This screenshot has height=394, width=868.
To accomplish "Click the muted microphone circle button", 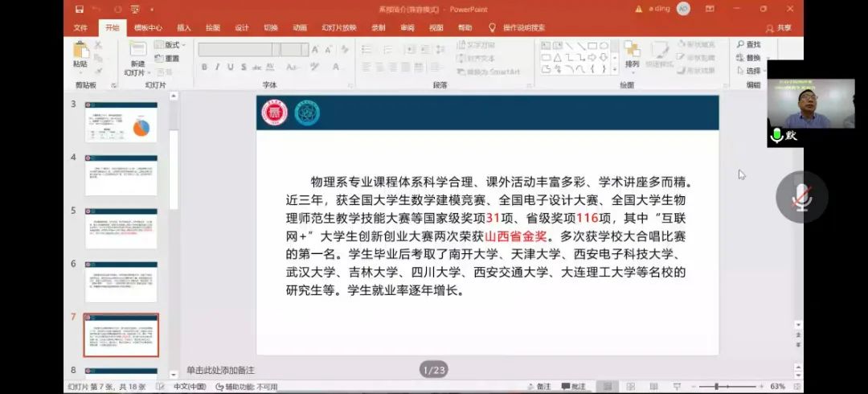I will [x=801, y=196].
